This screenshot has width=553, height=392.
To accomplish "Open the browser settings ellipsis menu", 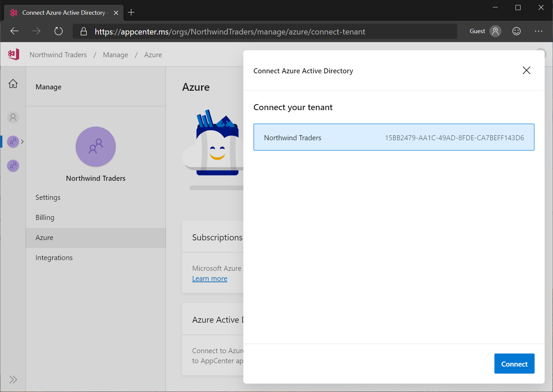I will (x=538, y=31).
